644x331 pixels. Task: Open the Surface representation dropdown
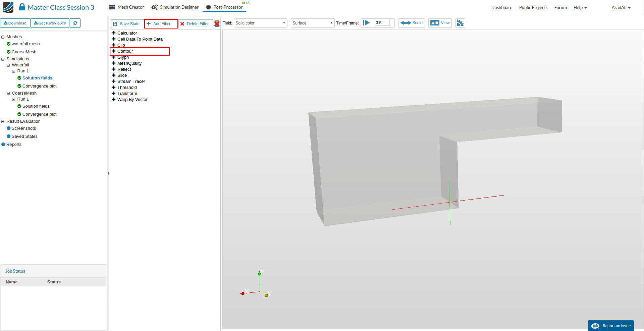312,23
